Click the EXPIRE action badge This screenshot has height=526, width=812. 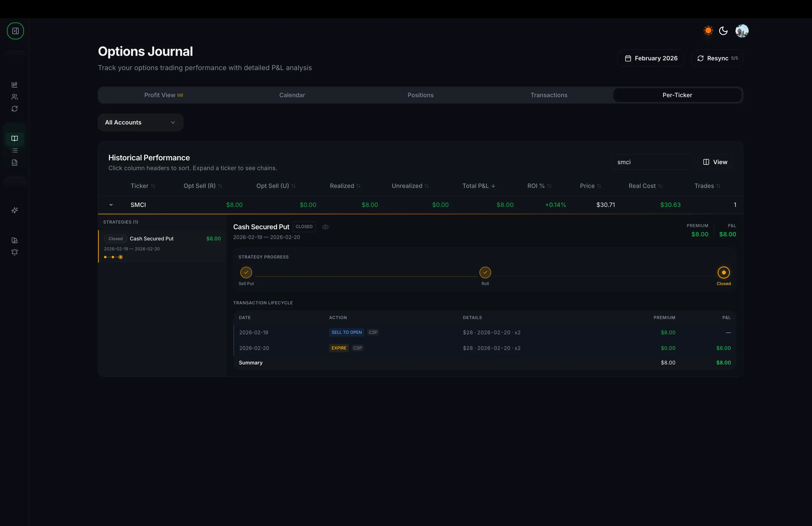click(339, 348)
